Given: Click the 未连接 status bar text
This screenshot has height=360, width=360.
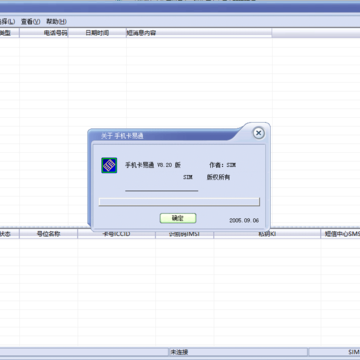Looking at the screenshot, I should point(180,352).
